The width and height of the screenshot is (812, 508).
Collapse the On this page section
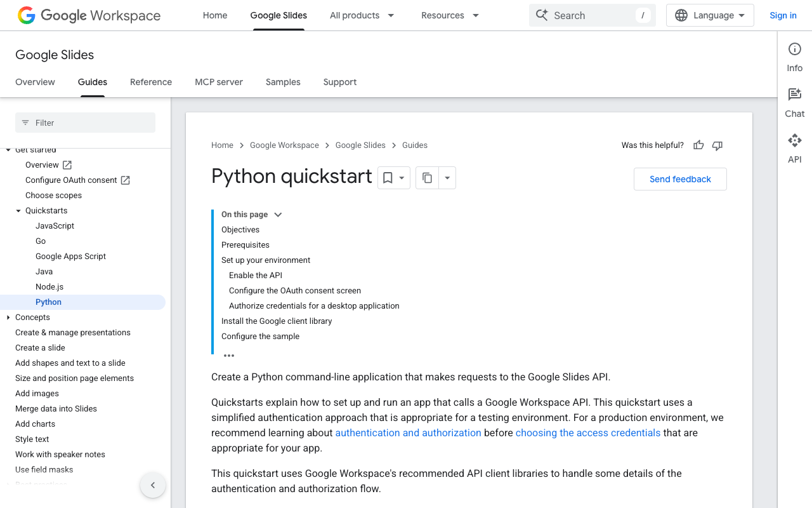pyautogui.click(x=278, y=215)
